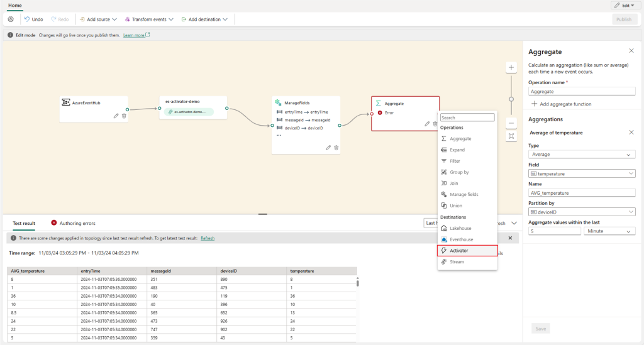Screen dimensions: 644x345
Task: Open the Edit mode dropdown at top right
Action: coord(625,5)
